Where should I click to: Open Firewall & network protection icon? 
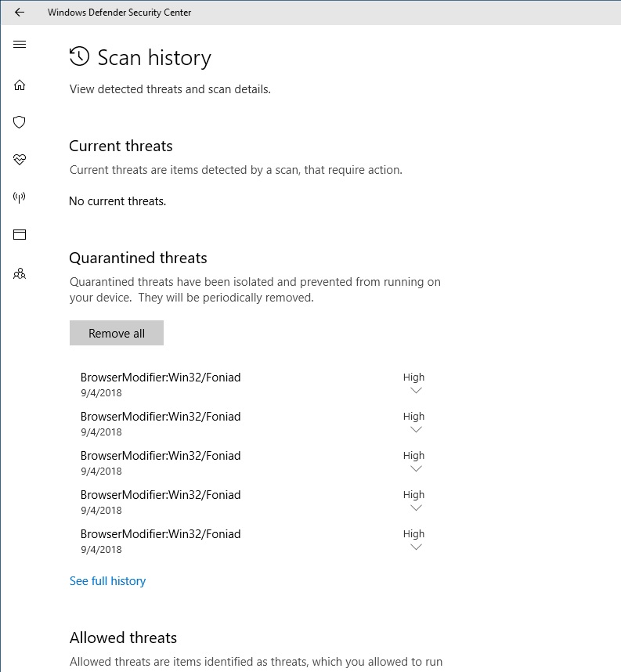click(20, 197)
